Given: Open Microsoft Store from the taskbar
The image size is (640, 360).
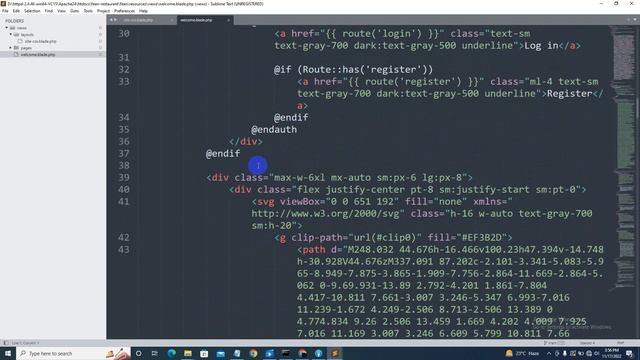Looking at the screenshot, I should click(x=204, y=353).
